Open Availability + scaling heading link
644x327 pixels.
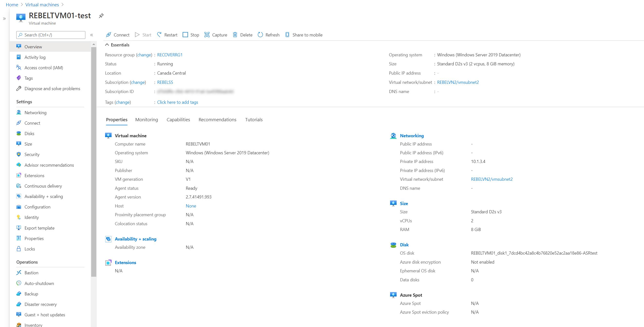click(135, 239)
